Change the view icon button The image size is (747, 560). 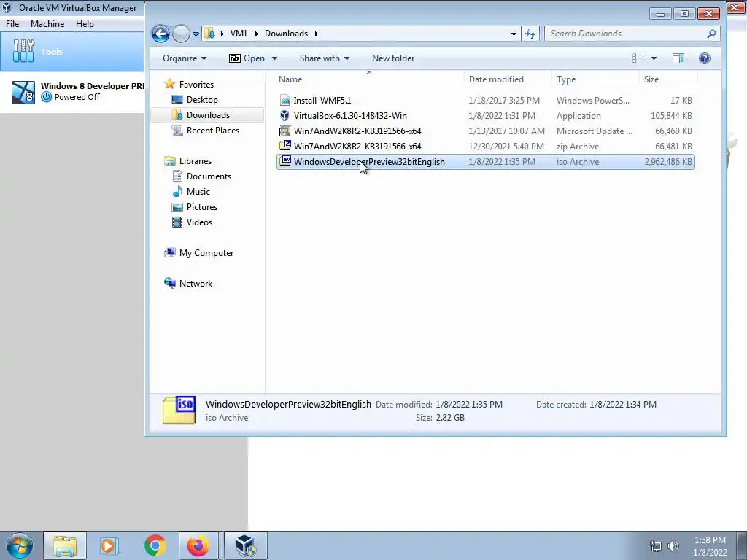click(638, 58)
